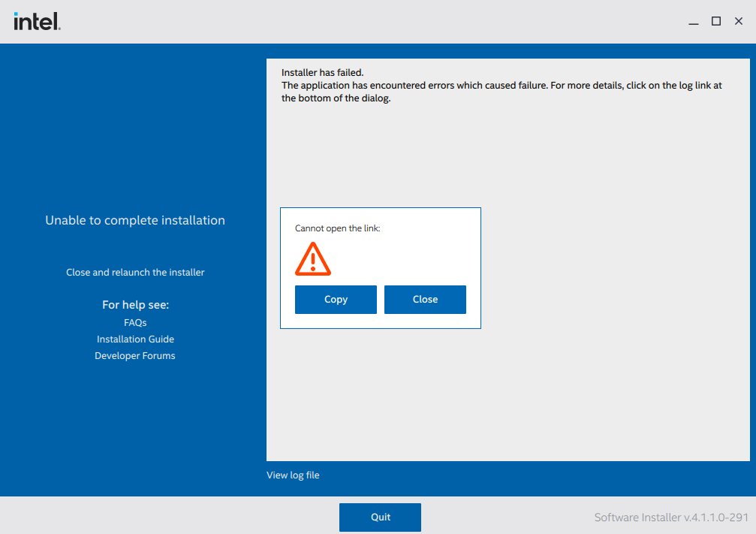Visit the Developer Forums
Viewport: 756px width, 534px height.
pyautogui.click(x=135, y=355)
